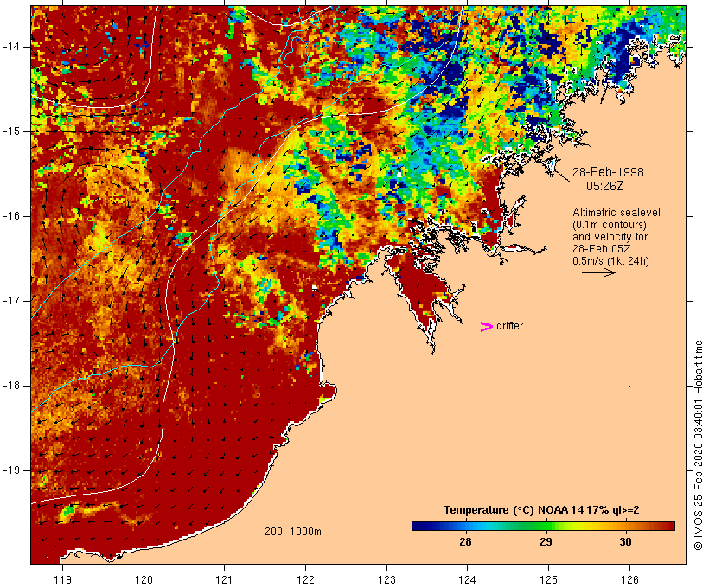
Task: Click the time label '05:26Z'
Action: pos(605,186)
